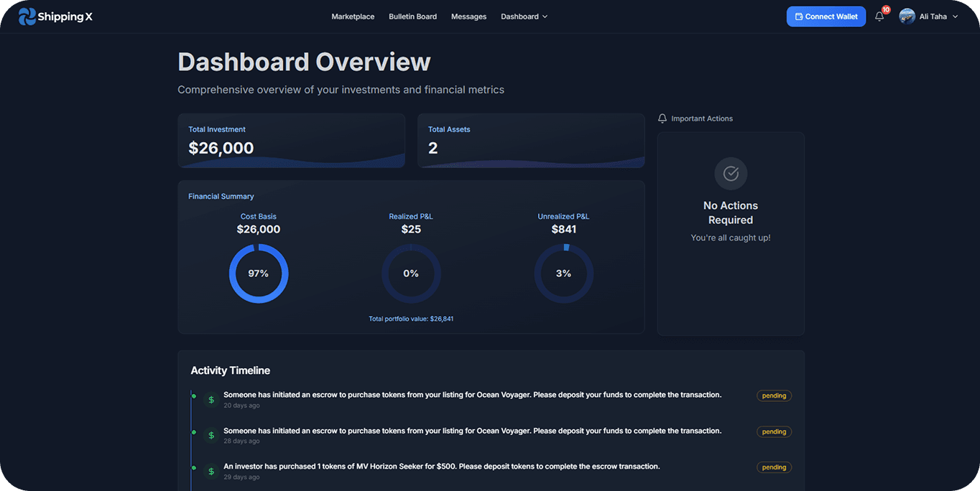Click the 29 days ago timestamp

pos(241,477)
